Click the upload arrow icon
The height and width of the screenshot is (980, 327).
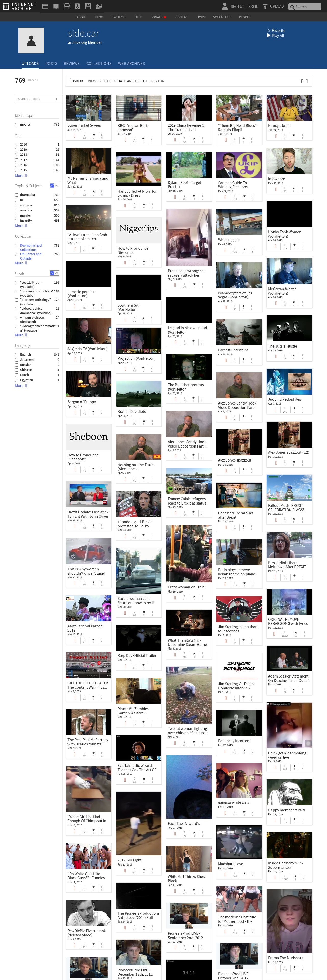tap(265, 6)
